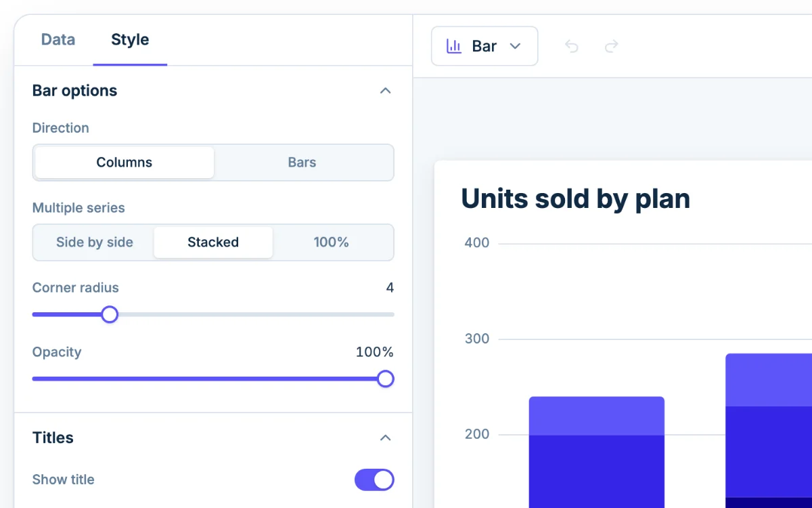Click the darker lower segment of the first column
The width and height of the screenshot is (812, 508).
(597, 471)
